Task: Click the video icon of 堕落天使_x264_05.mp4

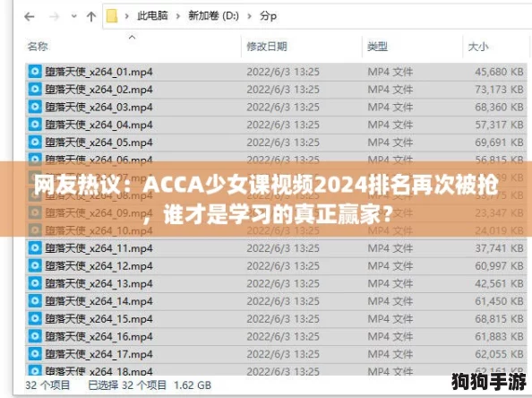Action: (x=35, y=142)
